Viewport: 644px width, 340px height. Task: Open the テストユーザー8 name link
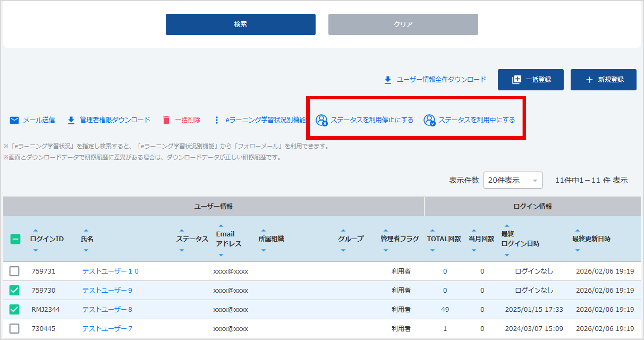click(107, 309)
